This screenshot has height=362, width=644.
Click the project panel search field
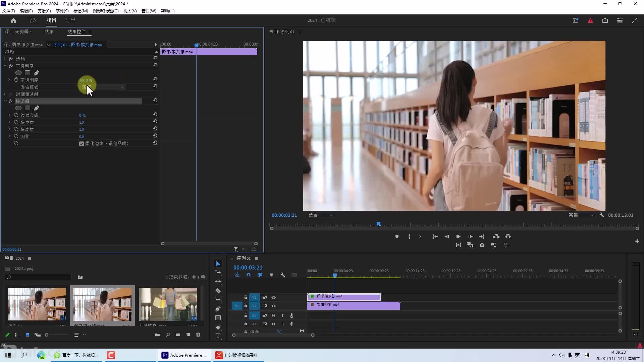(38, 277)
